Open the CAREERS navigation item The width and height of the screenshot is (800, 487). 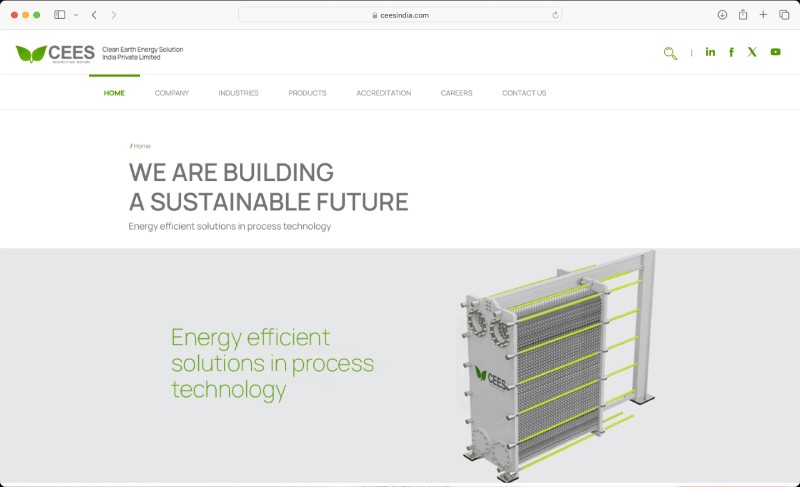point(457,93)
